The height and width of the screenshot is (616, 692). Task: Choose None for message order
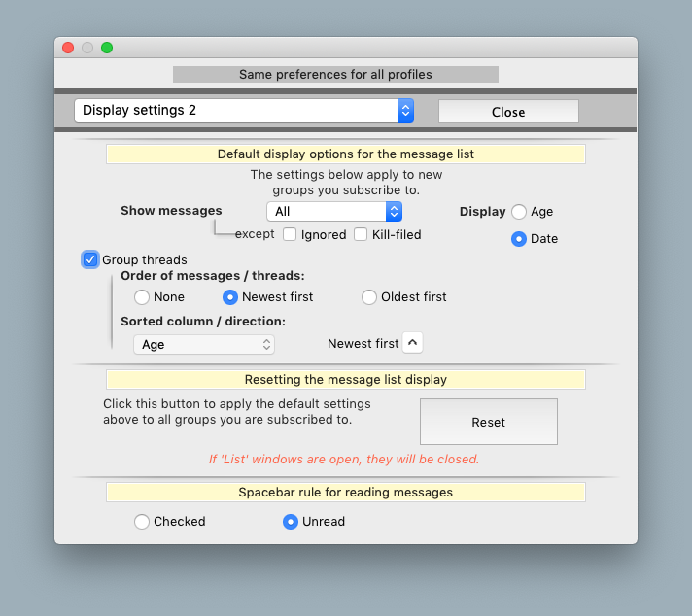[142, 297]
